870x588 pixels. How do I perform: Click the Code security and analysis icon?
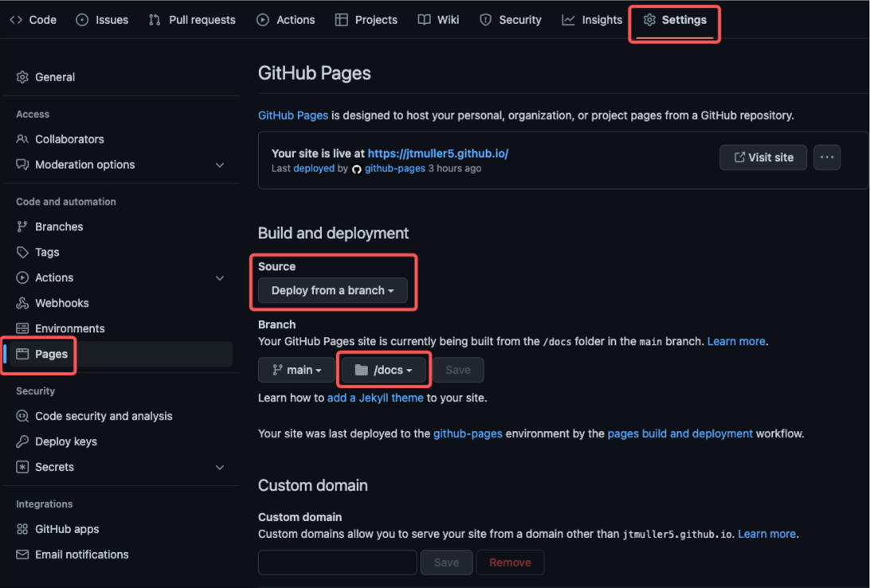22,417
